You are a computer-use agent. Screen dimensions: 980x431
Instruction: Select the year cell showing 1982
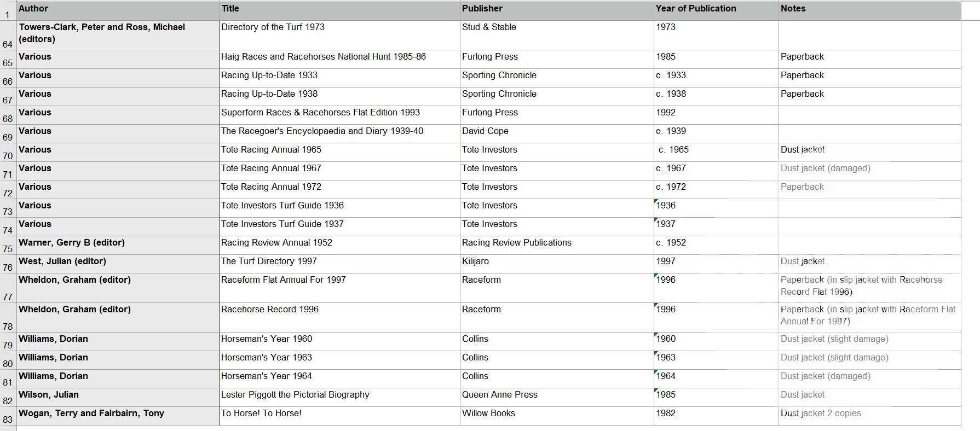pos(716,416)
